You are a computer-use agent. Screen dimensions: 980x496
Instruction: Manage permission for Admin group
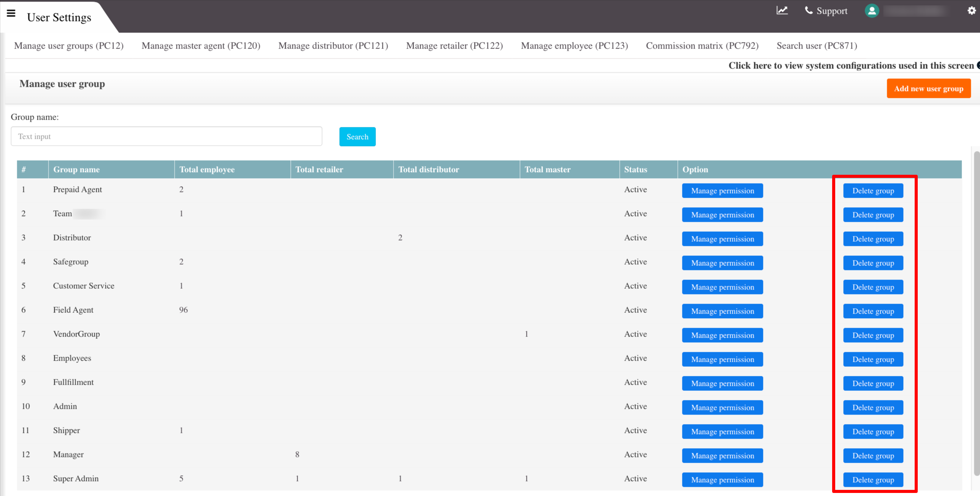click(722, 407)
